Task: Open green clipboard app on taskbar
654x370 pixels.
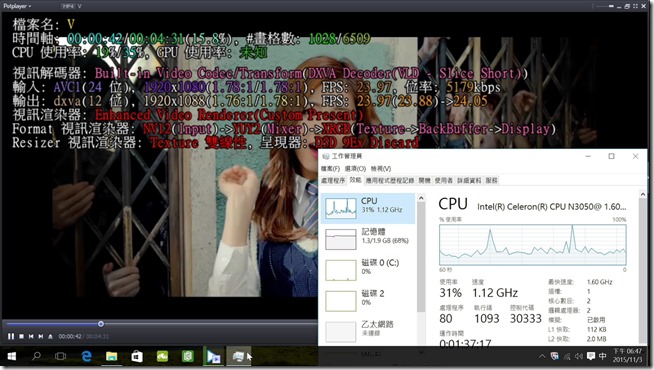Action: (x=188, y=356)
